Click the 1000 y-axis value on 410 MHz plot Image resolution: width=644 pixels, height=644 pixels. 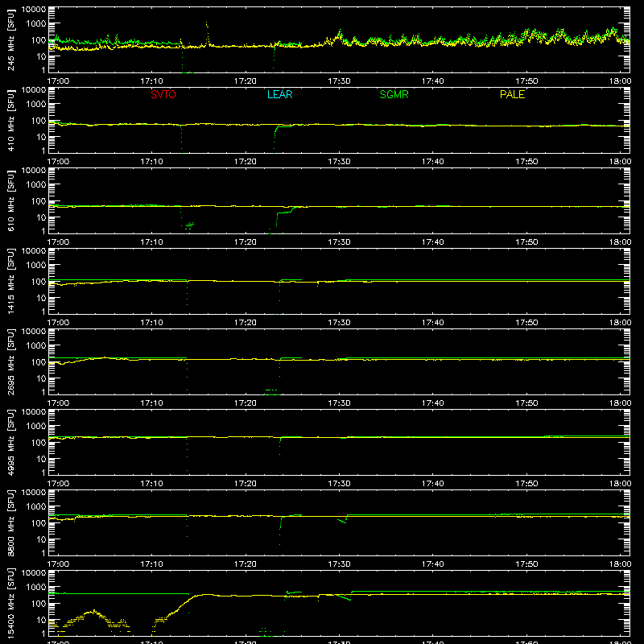click(36, 104)
